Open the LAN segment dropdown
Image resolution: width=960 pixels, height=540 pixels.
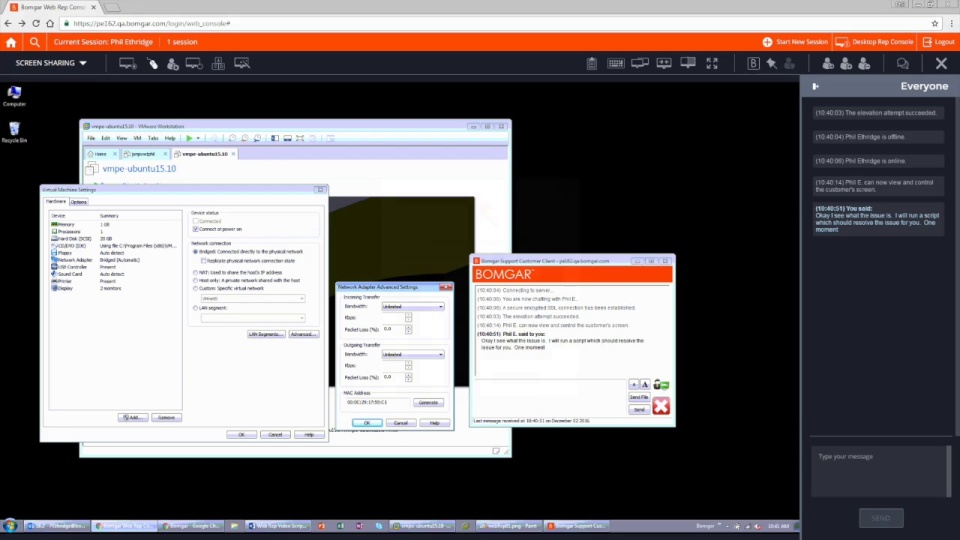point(253,318)
